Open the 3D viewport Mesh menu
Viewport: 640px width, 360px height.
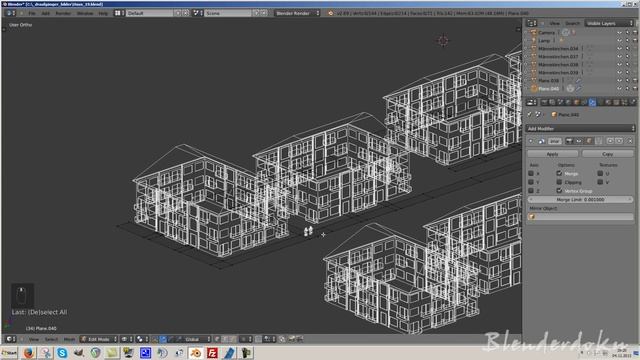[x=69, y=339]
